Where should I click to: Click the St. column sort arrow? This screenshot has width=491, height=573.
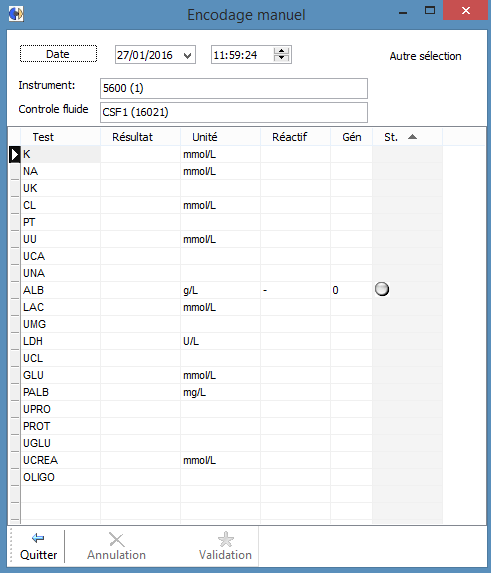412,137
